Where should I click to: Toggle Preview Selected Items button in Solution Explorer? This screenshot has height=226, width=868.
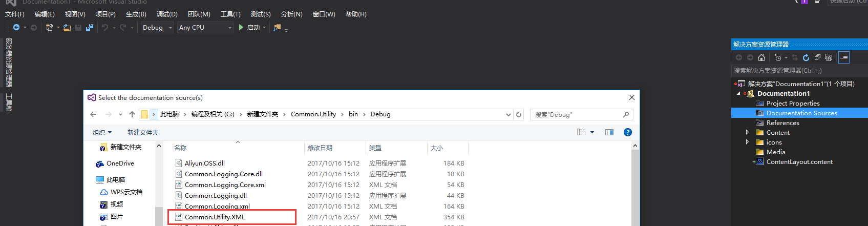(844, 57)
